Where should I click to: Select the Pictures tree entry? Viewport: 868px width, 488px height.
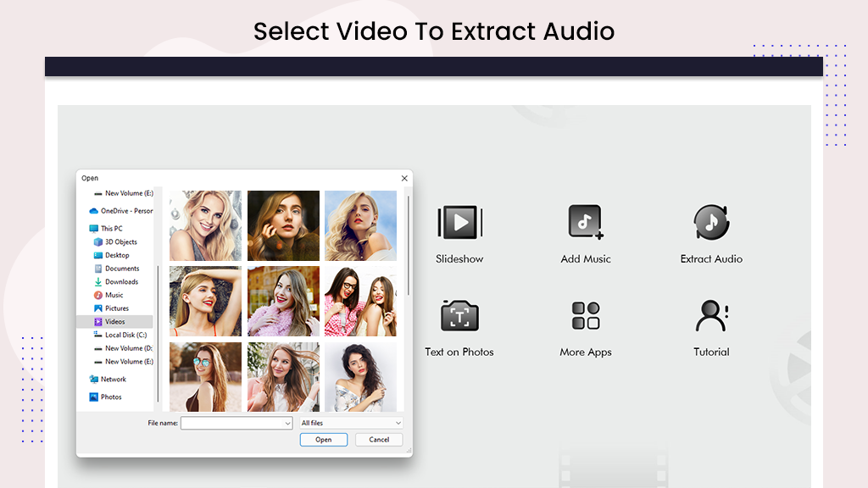click(x=117, y=308)
